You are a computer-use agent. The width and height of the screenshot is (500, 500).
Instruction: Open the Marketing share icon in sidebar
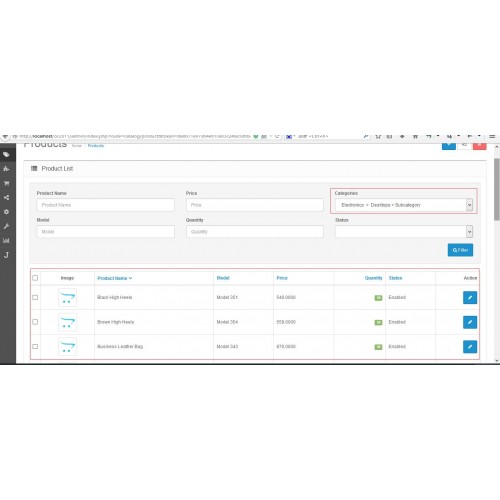6,198
